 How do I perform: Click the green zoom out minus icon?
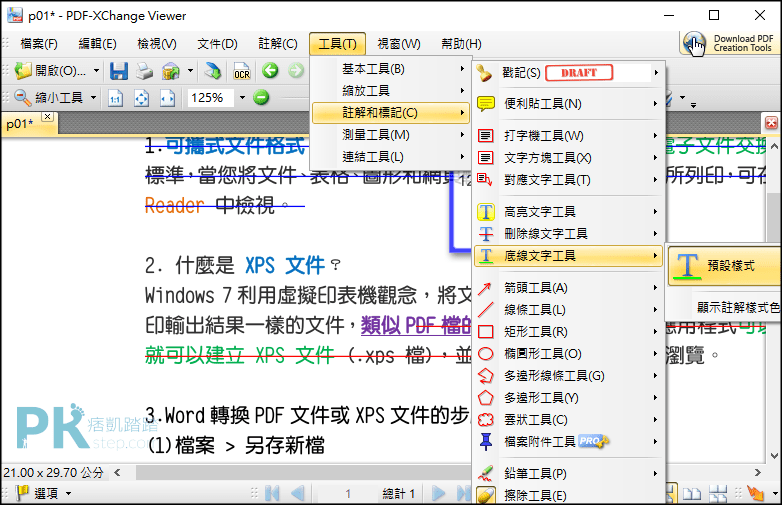click(x=261, y=97)
